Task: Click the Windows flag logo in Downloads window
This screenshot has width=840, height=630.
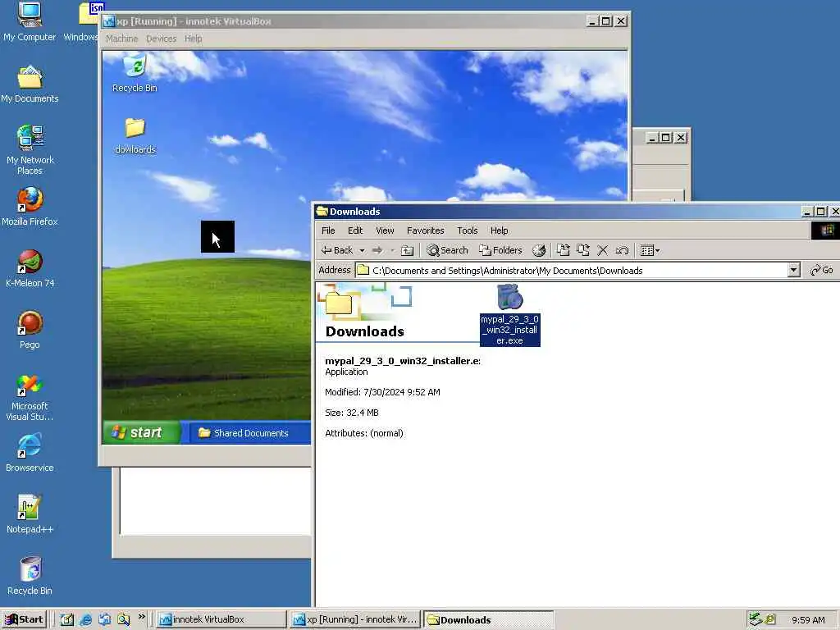Action: pyautogui.click(x=827, y=231)
